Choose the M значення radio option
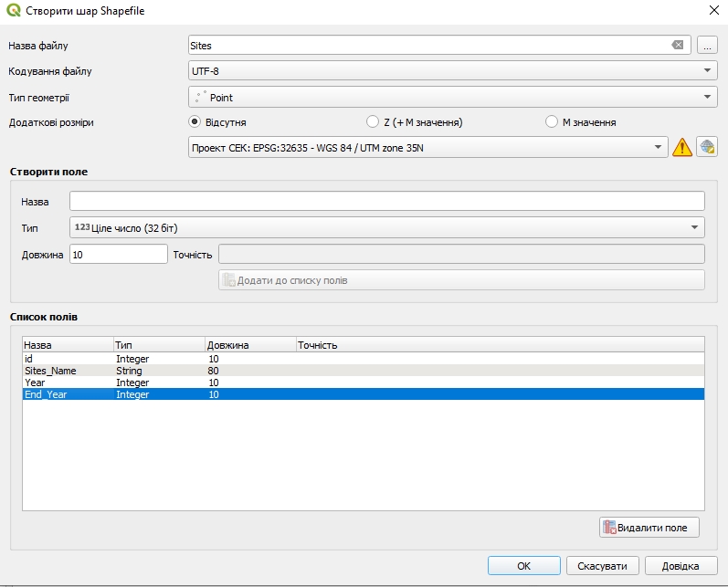This screenshot has width=728, height=587. point(551,121)
